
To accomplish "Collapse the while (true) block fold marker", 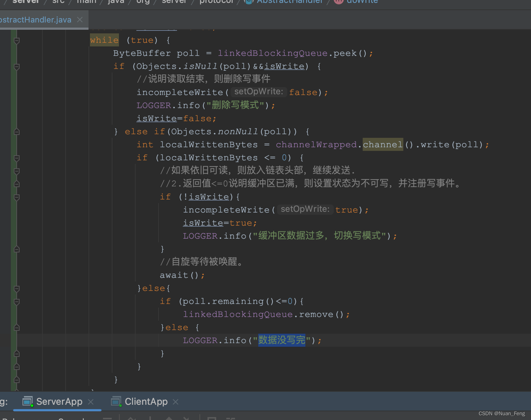I will 17,41.
